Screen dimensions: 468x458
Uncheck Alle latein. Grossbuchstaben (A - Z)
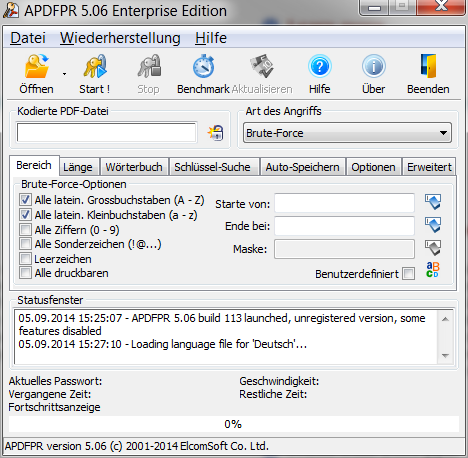(25, 200)
